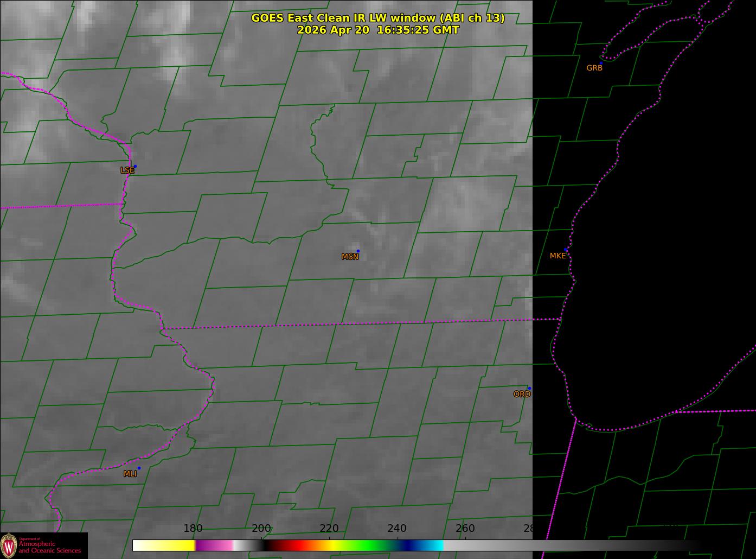Select the MSN station marker
The width and height of the screenshot is (756, 559).
[358, 251]
